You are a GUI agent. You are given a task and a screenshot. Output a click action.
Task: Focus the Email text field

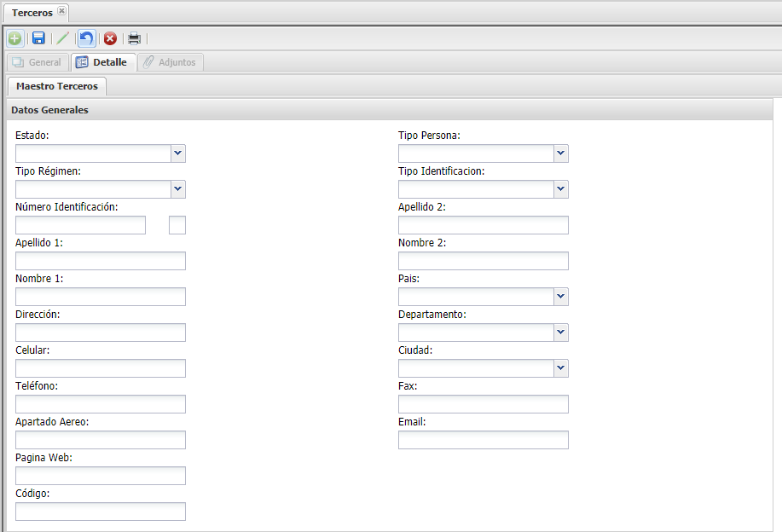pos(483,440)
